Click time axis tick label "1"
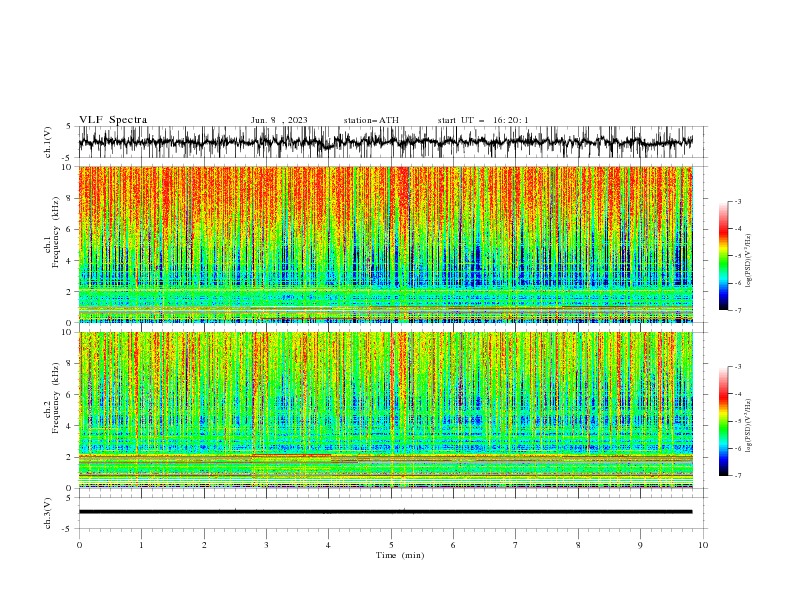The image size is (792, 612). click(141, 545)
